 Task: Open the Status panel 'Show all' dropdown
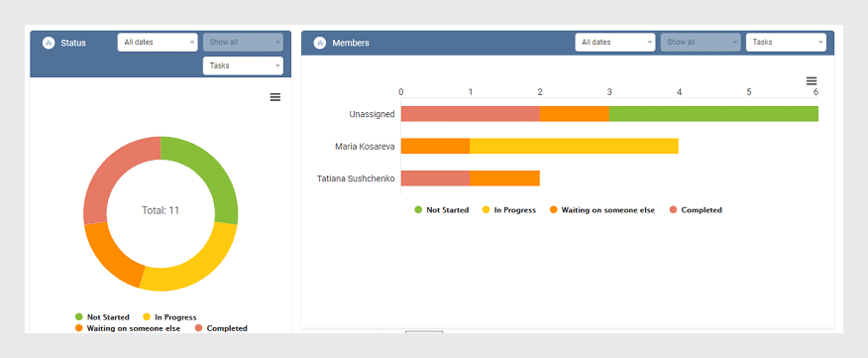pyautogui.click(x=243, y=42)
